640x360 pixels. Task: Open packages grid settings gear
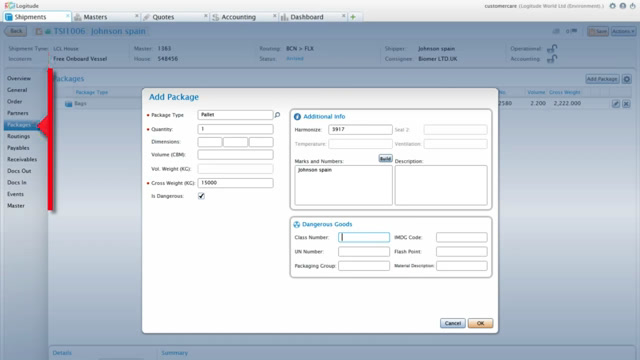pyautogui.click(x=627, y=79)
